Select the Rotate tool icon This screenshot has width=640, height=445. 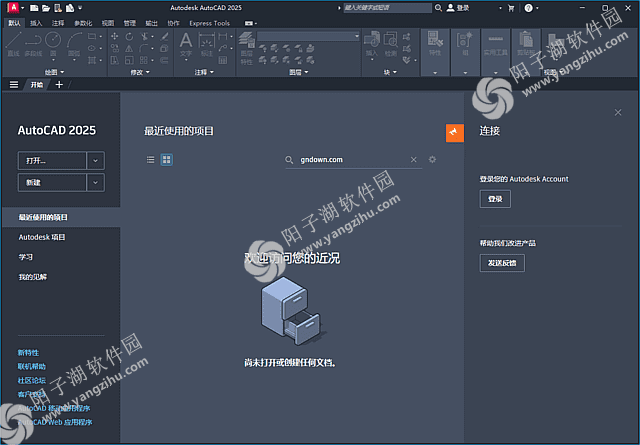click(129, 36)
